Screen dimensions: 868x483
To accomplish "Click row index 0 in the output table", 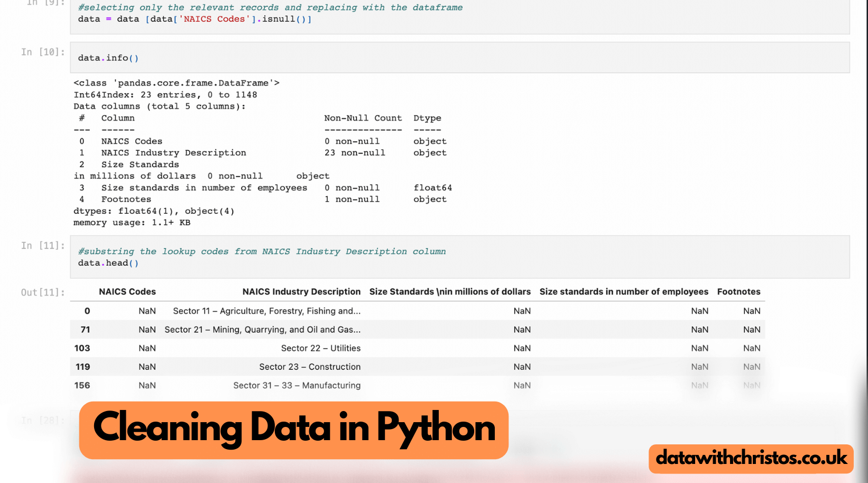I will coord(87,311).
